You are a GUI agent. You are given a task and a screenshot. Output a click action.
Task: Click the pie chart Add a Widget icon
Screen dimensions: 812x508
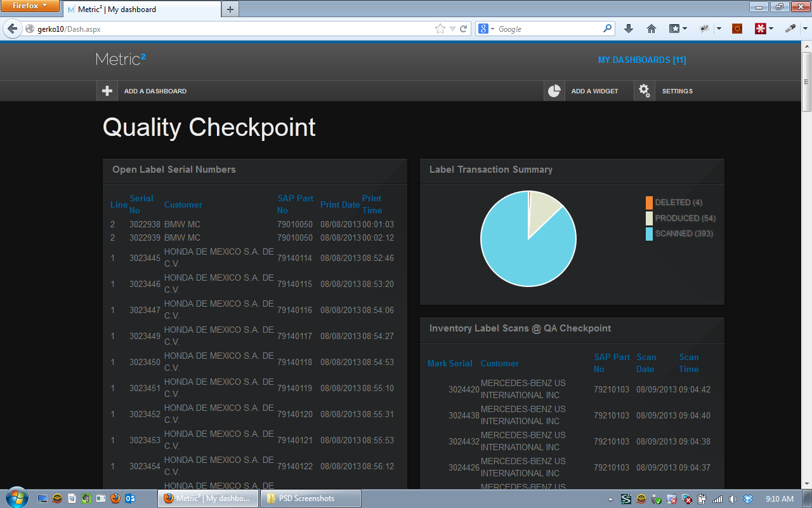(553, 90)
